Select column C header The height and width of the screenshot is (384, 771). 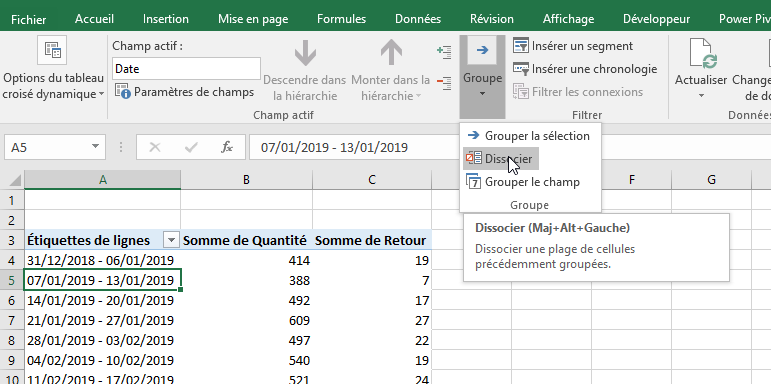(372, 180)
